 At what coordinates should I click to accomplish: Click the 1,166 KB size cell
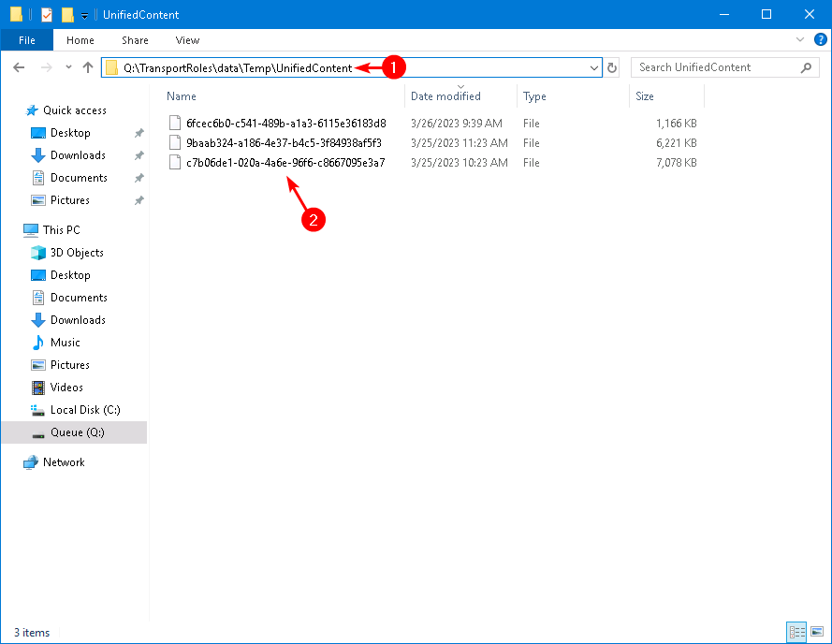tap(676, 124)
